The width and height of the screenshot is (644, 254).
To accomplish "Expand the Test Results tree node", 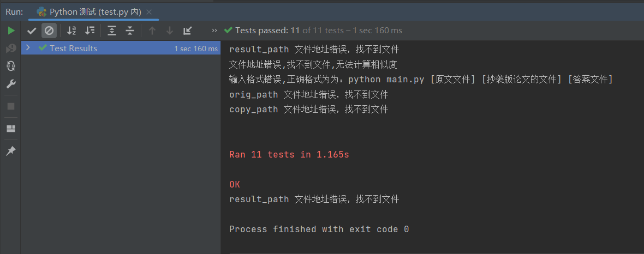I will tap(28, 48).
